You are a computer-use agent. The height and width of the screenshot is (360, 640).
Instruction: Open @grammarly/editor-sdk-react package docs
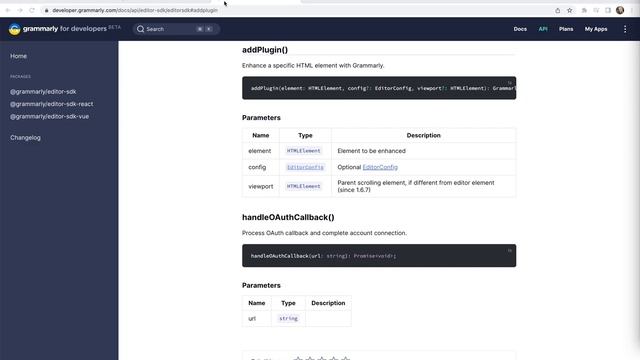click(51, 104)
